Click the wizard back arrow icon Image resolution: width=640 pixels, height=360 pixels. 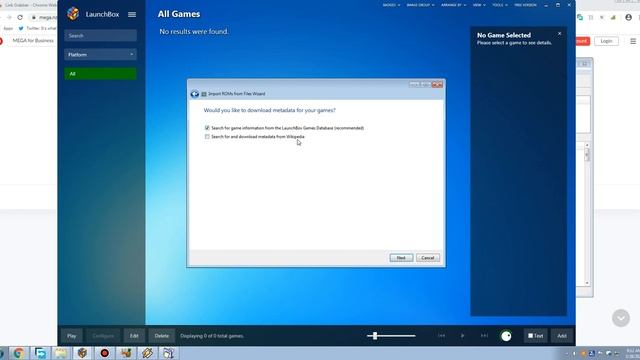(x=195, y=94)
